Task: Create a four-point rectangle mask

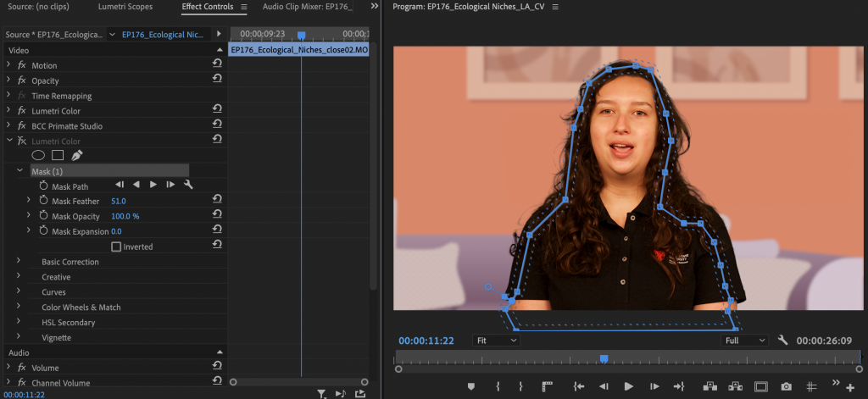Action: [58, 156]
